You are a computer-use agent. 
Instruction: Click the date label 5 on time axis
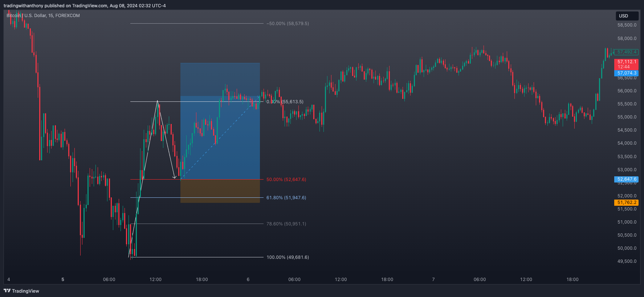point(63,280)
